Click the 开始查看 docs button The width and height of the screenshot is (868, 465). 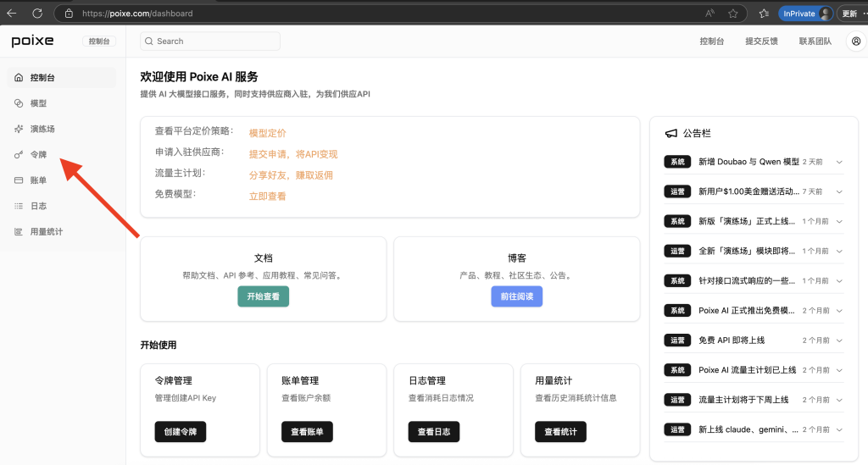264,296
